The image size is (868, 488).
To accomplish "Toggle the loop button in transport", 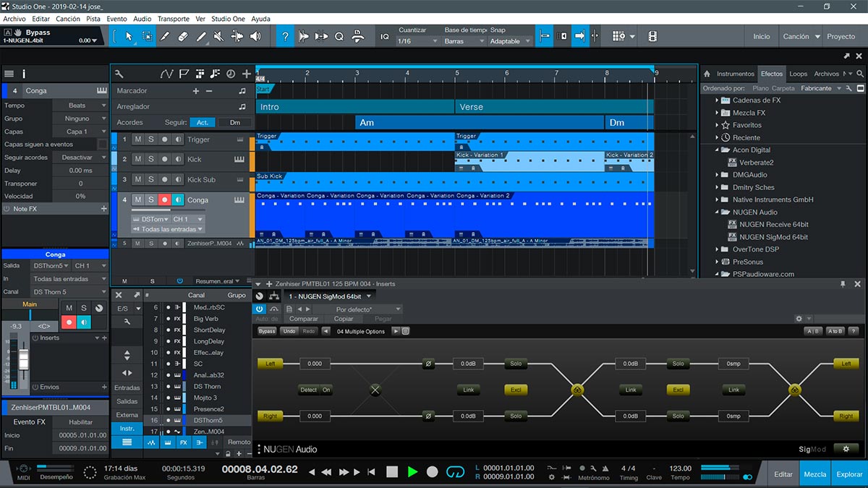I will pyautogui.click(x=455, y=472).
